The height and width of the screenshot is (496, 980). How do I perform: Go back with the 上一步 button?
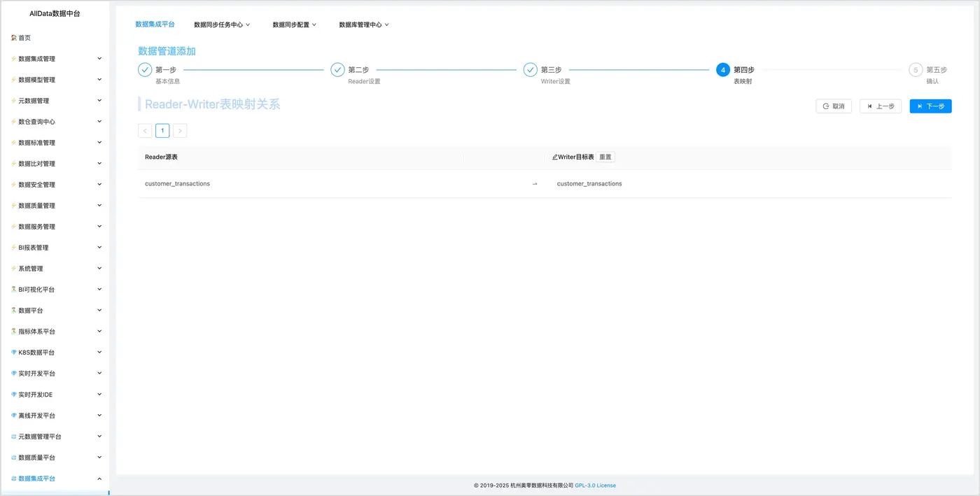(x=881, y=106)
